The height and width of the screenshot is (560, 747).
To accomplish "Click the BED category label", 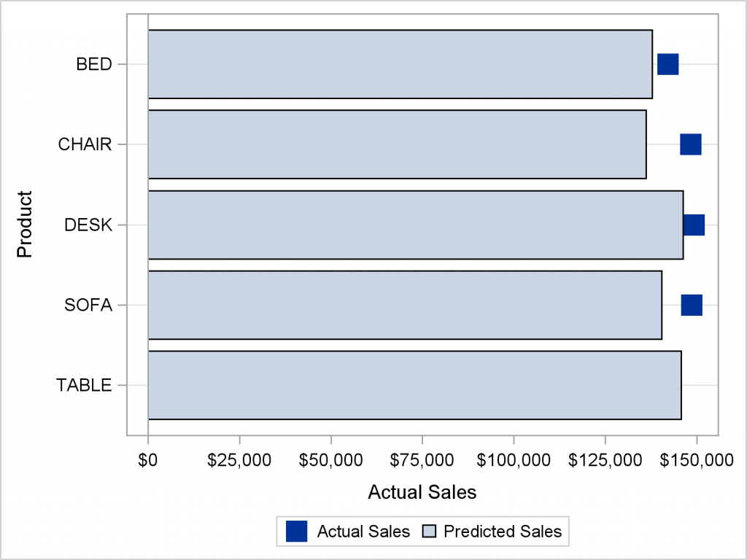I will (x=94, y=64).
